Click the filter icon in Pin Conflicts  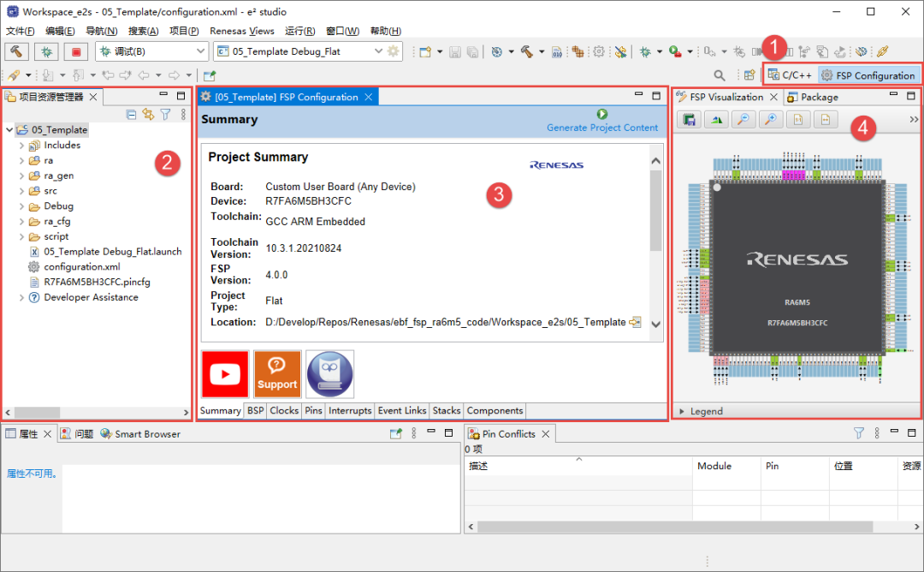[x=859, y=433]
